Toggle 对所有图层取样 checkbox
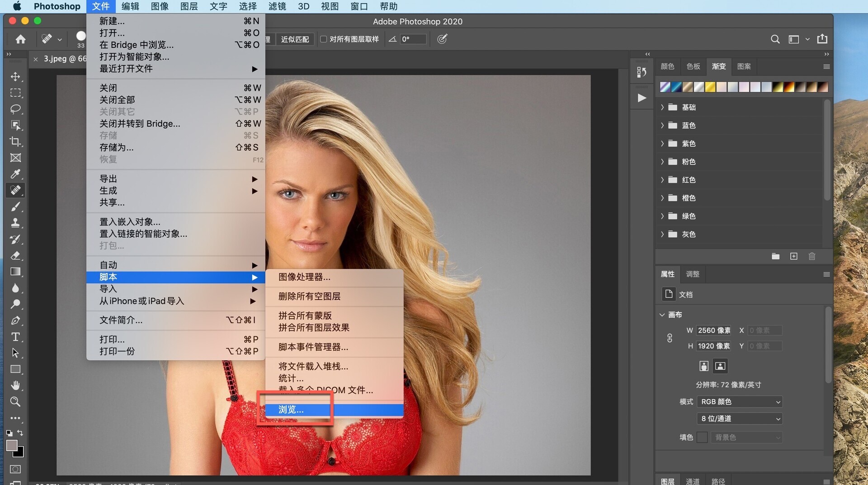 click(x=323, y=39)
